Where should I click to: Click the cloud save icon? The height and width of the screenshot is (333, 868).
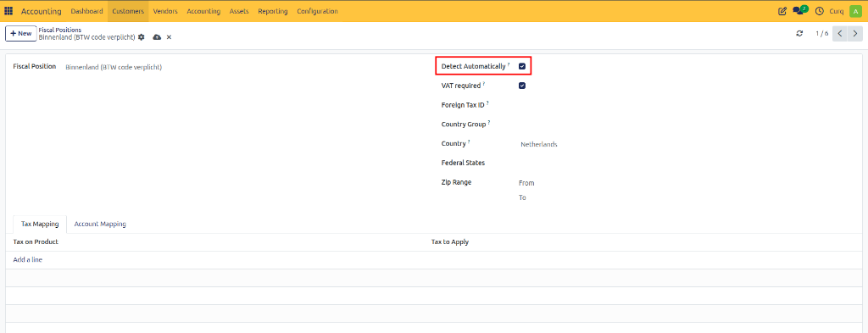coord(157,37)
